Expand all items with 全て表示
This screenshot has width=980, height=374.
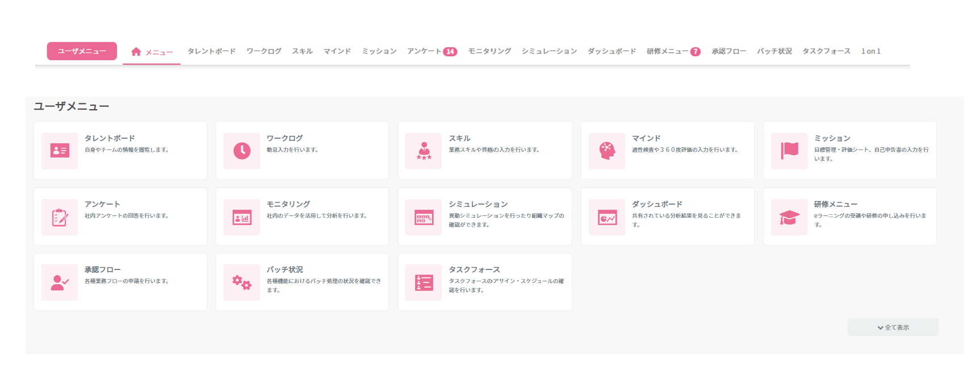click(x=893, y=327)
